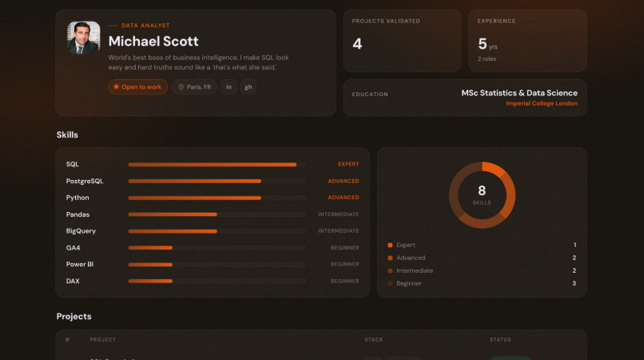Click the EDUCATION label
Screen dimensions: 644x360
[x=370, y=94]
